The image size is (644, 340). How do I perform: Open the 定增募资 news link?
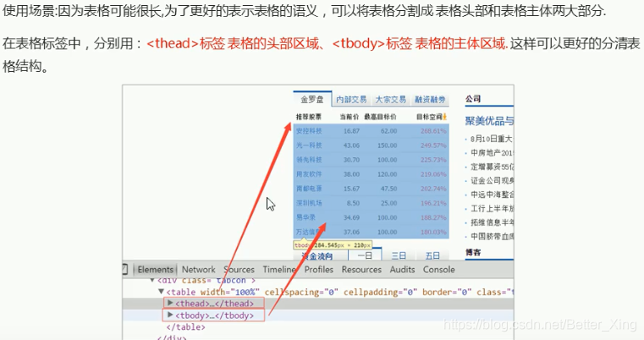[492, 167]
